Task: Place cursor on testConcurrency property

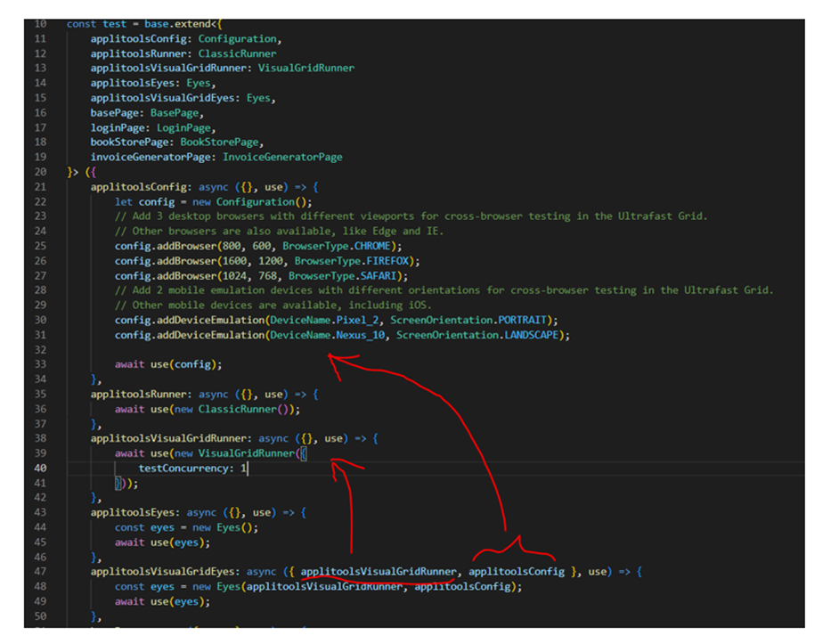Action: click(185, 468)
